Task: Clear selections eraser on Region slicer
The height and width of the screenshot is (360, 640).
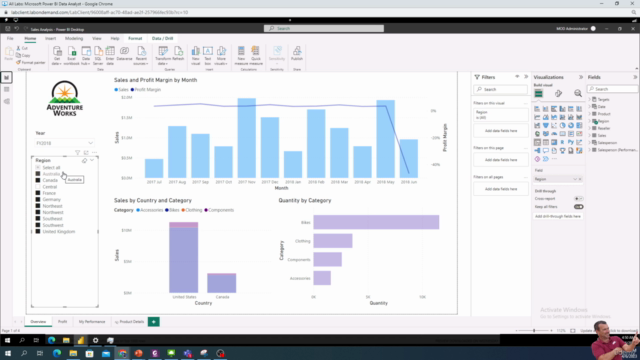Action: pos(84,160)
